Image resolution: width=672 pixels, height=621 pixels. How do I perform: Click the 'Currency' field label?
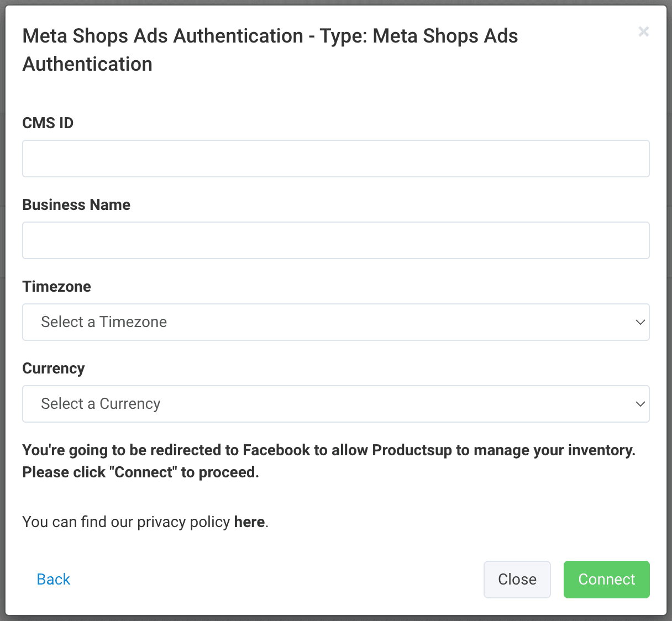point(54,368)
